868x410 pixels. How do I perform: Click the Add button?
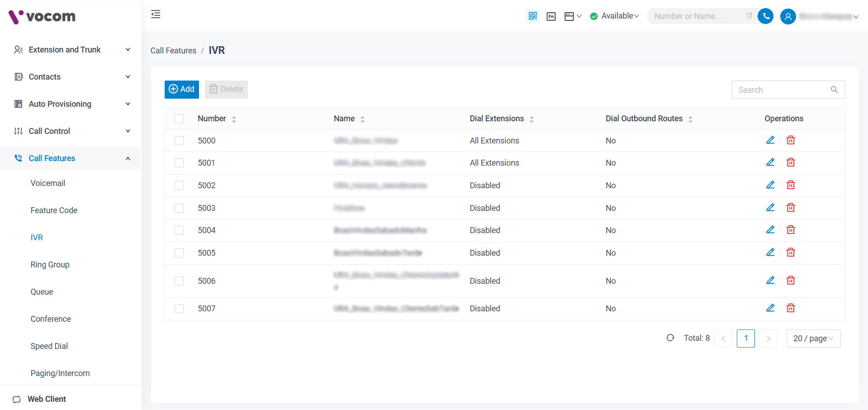coord(181,89)
